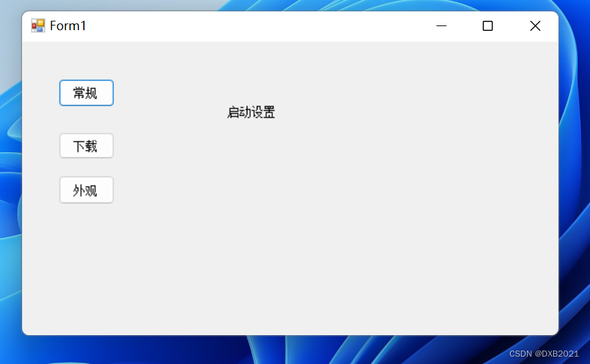Select the 外观 button

86,190
